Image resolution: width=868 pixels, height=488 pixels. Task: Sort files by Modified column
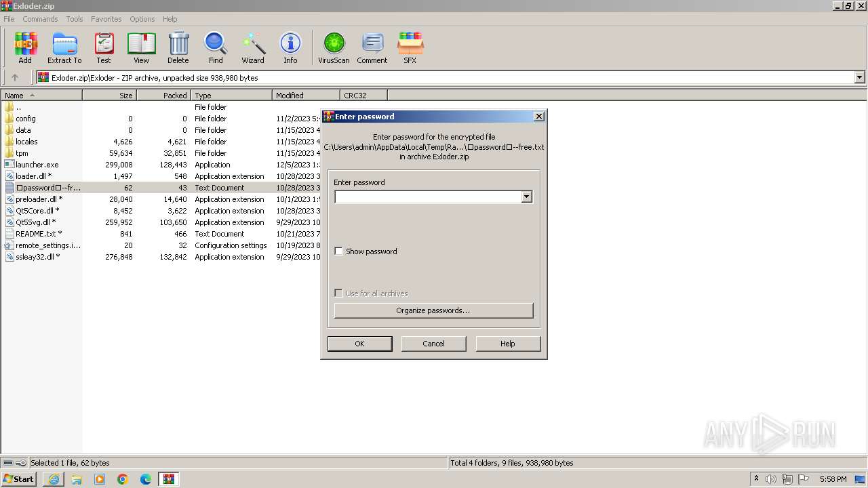[307, 96]
